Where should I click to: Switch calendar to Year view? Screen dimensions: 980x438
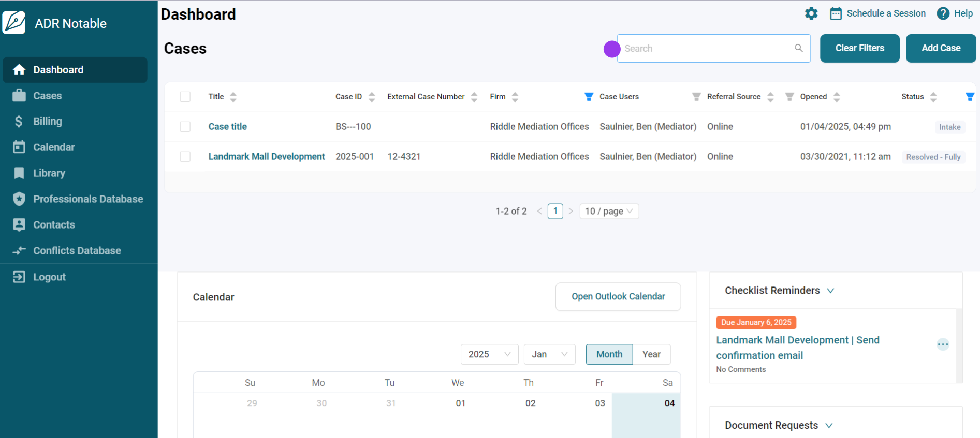click(651, 354)
